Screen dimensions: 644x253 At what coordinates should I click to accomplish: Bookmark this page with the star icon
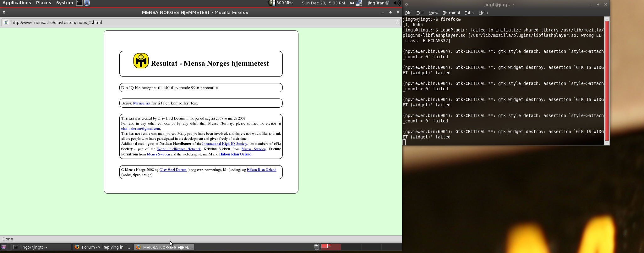(397, 22)
